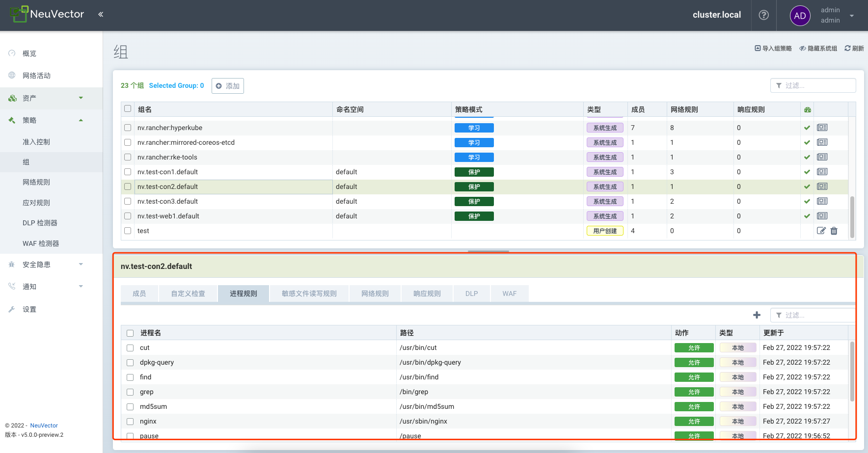
Task: Click the 刷新 refresh icon
Action: pos(854,49)
